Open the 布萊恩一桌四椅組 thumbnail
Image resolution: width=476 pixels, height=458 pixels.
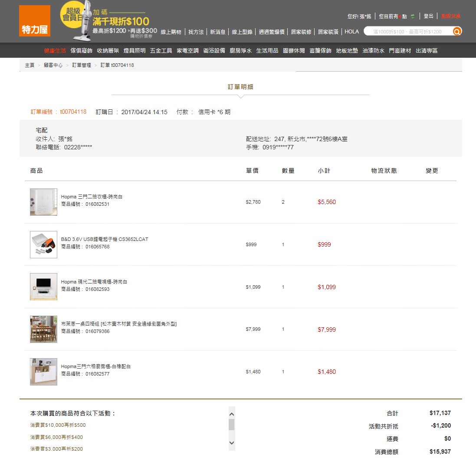point(43,329)
